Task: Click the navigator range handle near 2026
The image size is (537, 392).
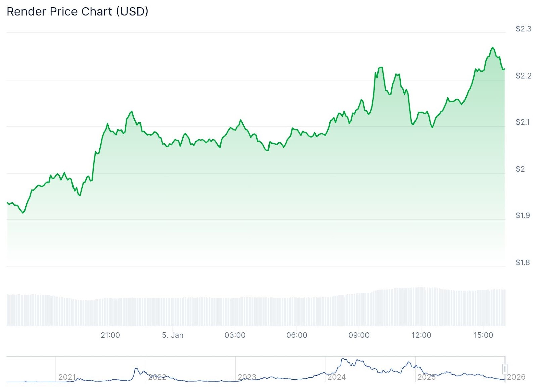Action: coord(505,369)
